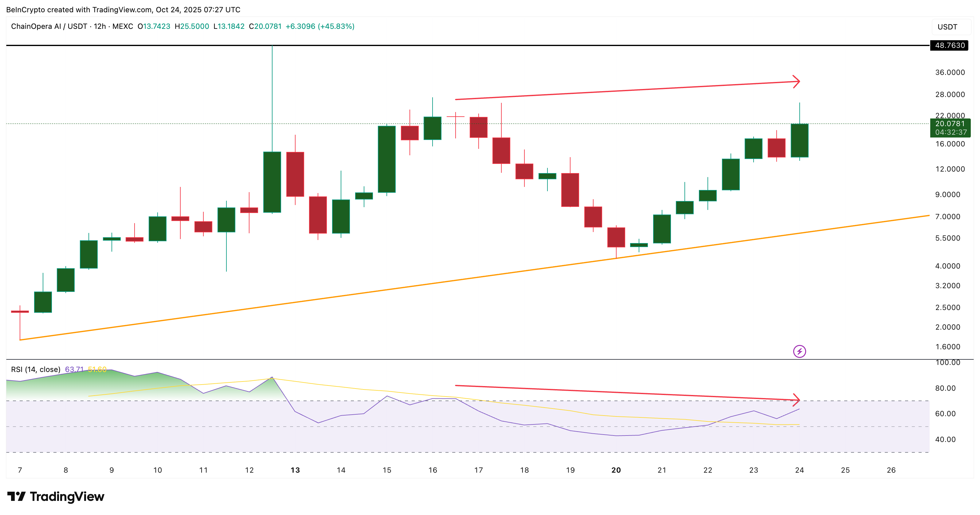Click the bold 24 date on the time axis
This screenshot has height=515, width=980.
799,470
